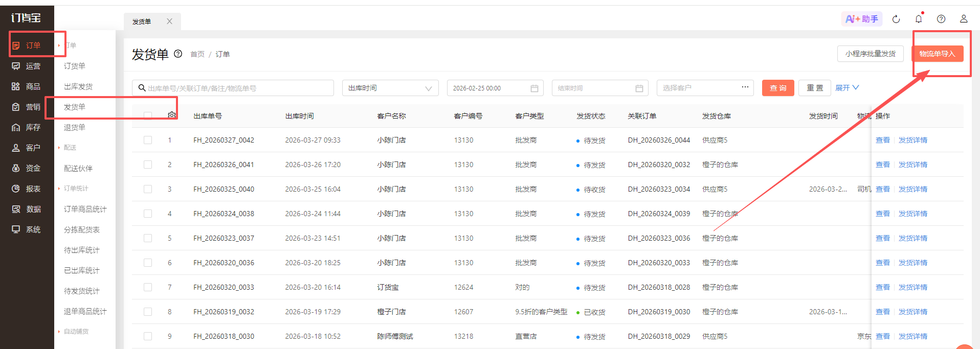Click the ellipsis in 选择客户 field
Screen dimensions: 980x349
pyautogui.click(x=745, y=87)
